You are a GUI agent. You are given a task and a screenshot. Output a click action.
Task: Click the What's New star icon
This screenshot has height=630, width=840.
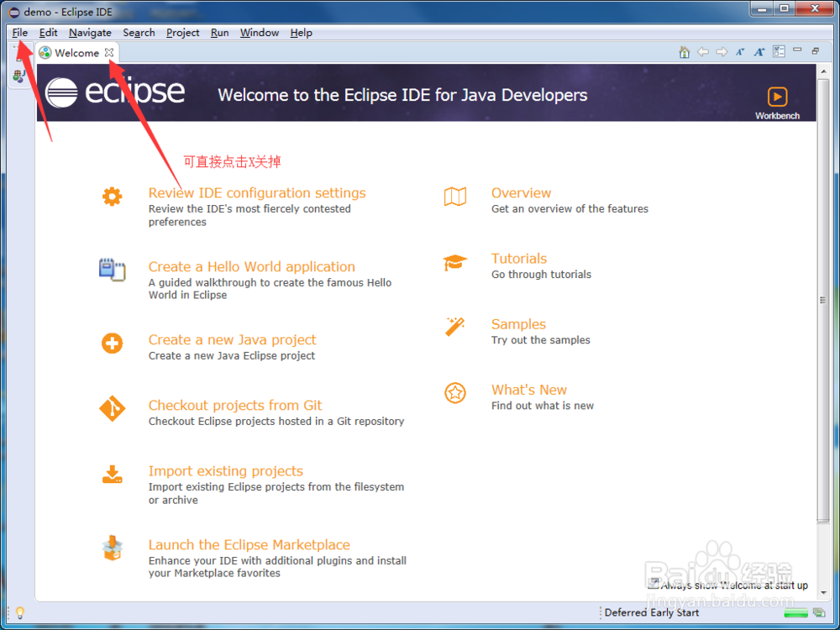[x=455, y=393]
